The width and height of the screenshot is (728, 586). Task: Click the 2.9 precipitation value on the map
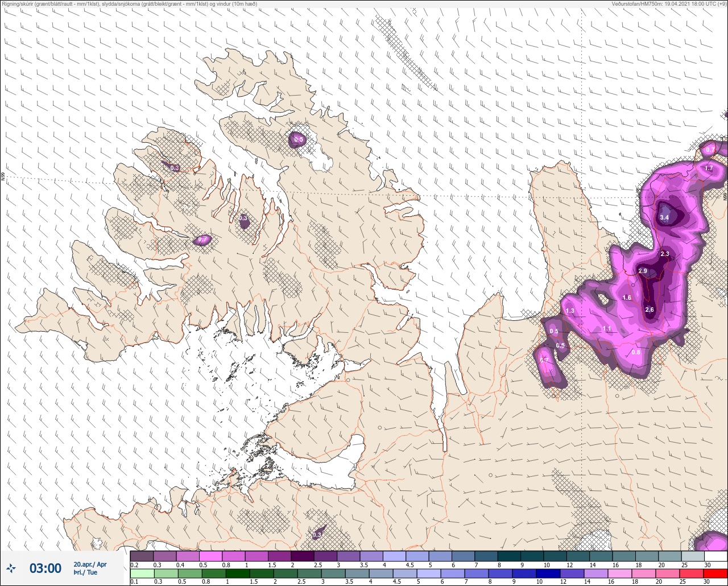643,271
